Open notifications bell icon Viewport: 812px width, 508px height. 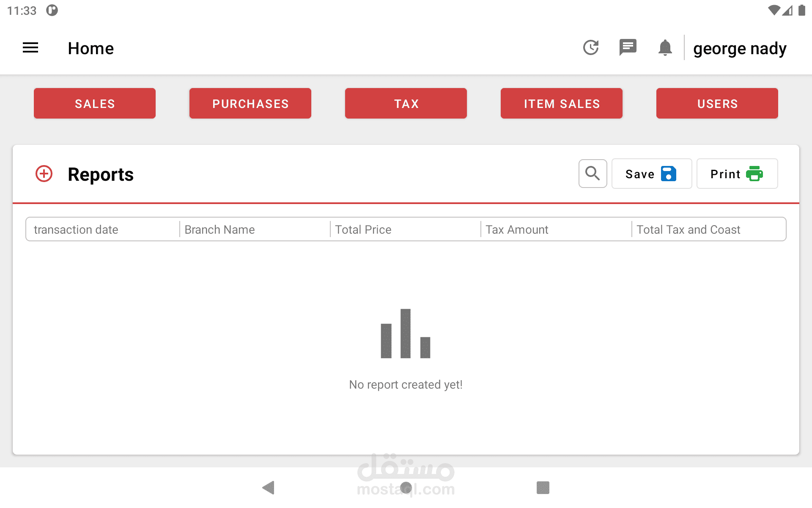[x=665, y=48]
